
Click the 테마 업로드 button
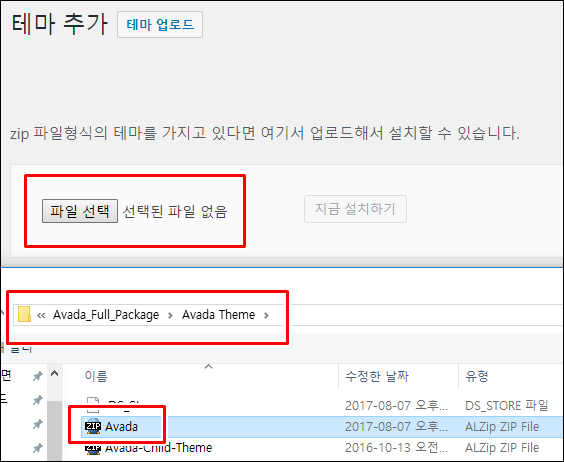(x=160, y=24)
